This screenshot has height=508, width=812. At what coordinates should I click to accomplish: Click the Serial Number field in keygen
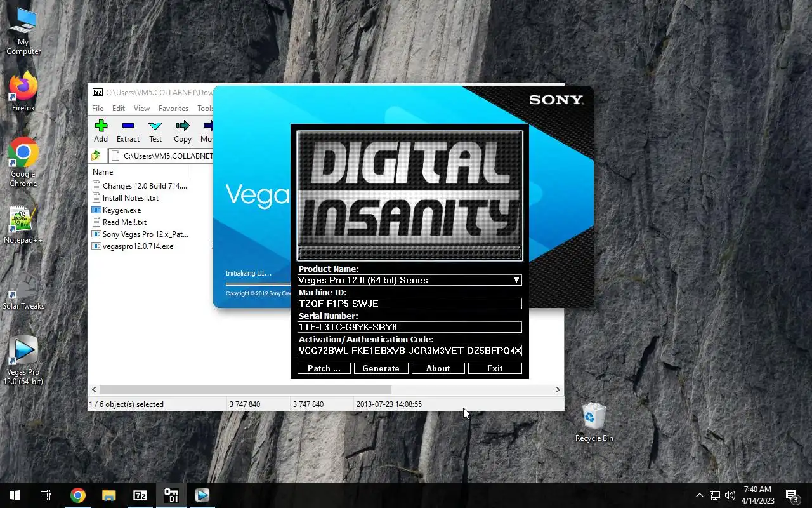[410, 327]
